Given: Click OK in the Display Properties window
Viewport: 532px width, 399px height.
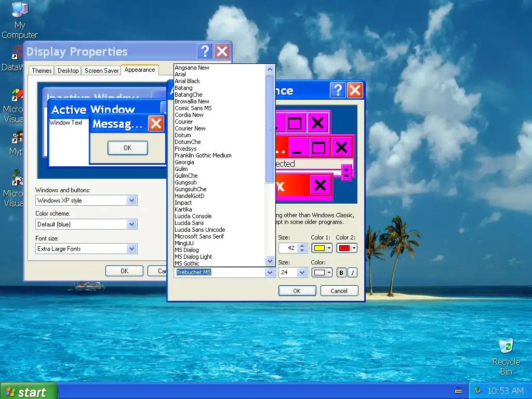Looking at the screenshot, I should [x=124, y=271].
